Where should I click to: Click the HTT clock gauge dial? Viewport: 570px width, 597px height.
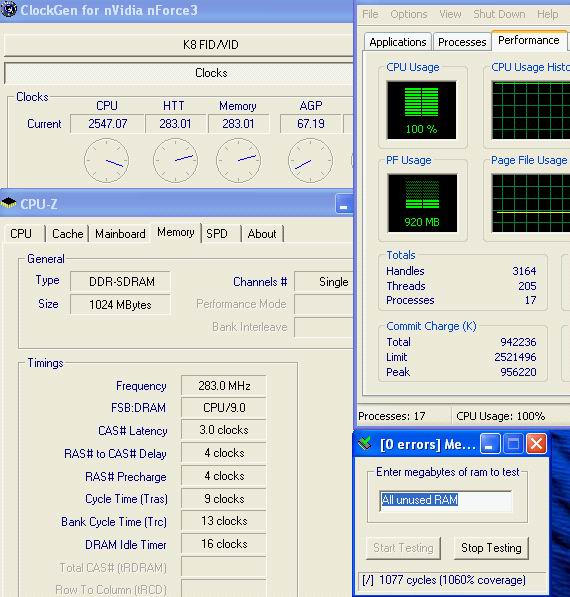pos(176,160)
